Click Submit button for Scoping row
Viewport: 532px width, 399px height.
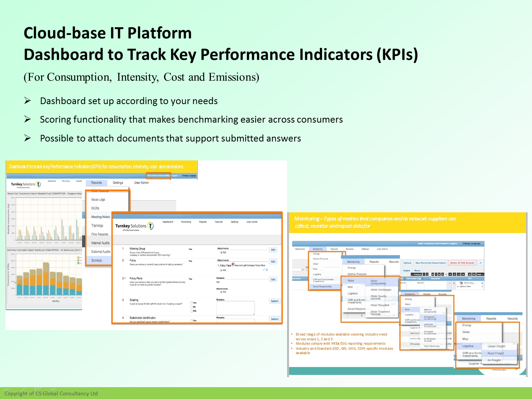pos(275,301)
